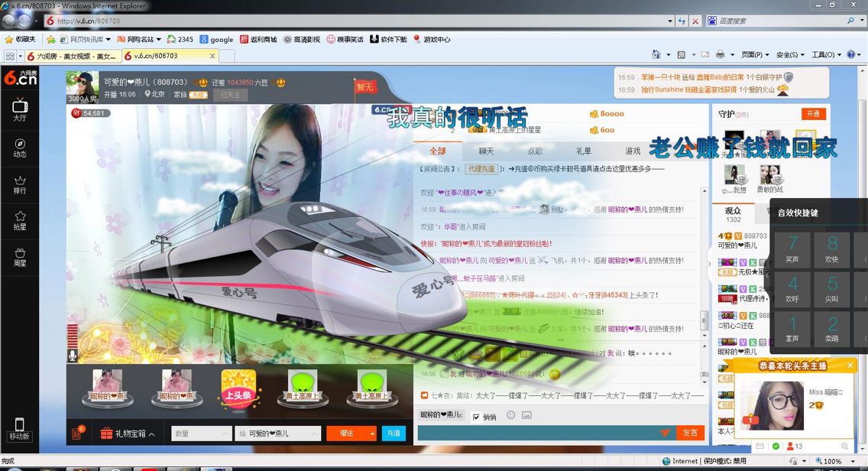Click the red notification icon left of 礼物宝箱

pyautogui.click(x=77, y=433)
